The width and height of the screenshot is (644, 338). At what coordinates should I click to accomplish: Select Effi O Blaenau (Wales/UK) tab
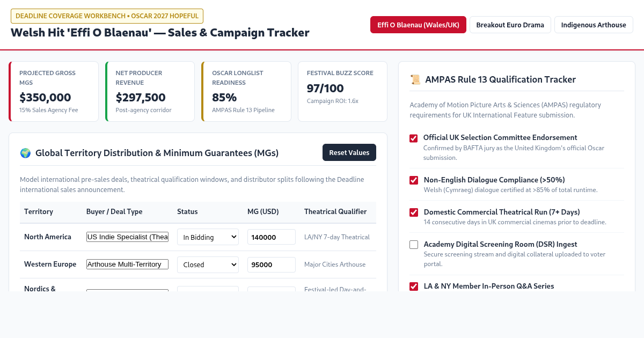(x=418, y=25)
